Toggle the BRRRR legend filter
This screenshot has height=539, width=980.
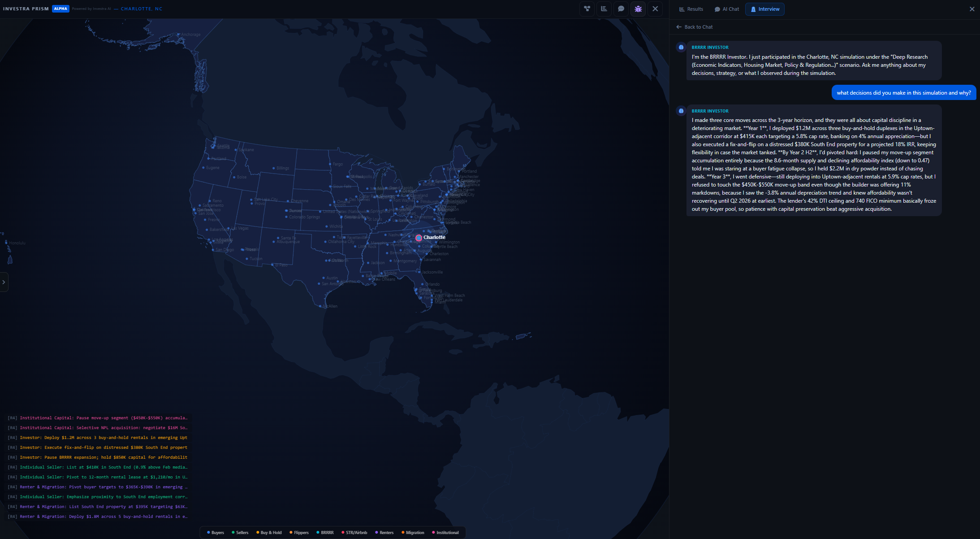click(x=325, y=533)
